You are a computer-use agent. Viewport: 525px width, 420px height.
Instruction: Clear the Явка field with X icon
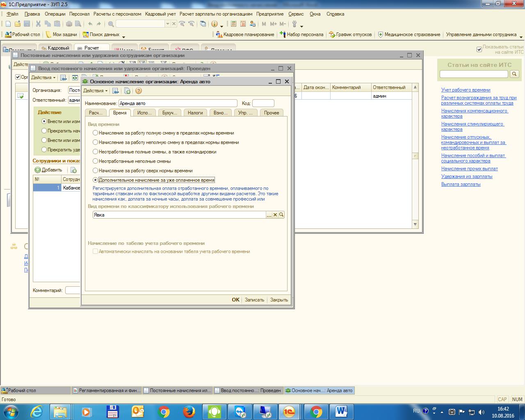(x=275, y=215)
